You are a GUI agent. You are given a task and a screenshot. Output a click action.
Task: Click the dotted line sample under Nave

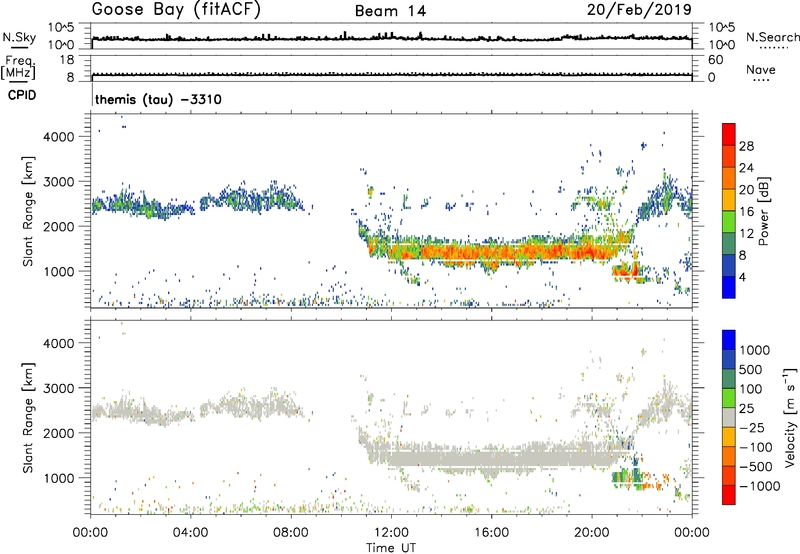click(761, 81)
